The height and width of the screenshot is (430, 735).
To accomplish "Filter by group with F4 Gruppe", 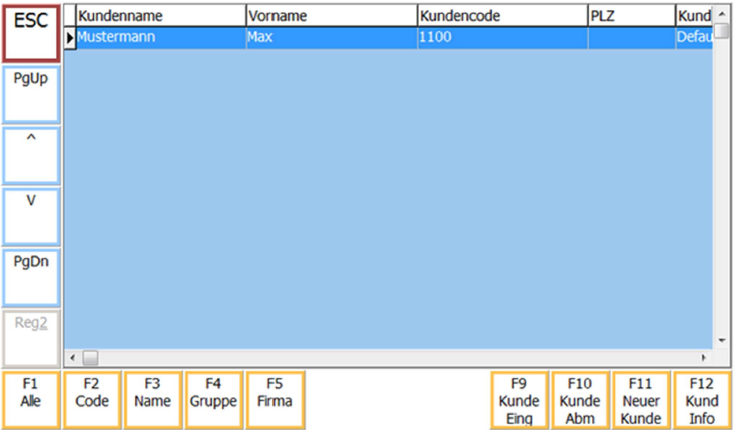I will 212,400.
